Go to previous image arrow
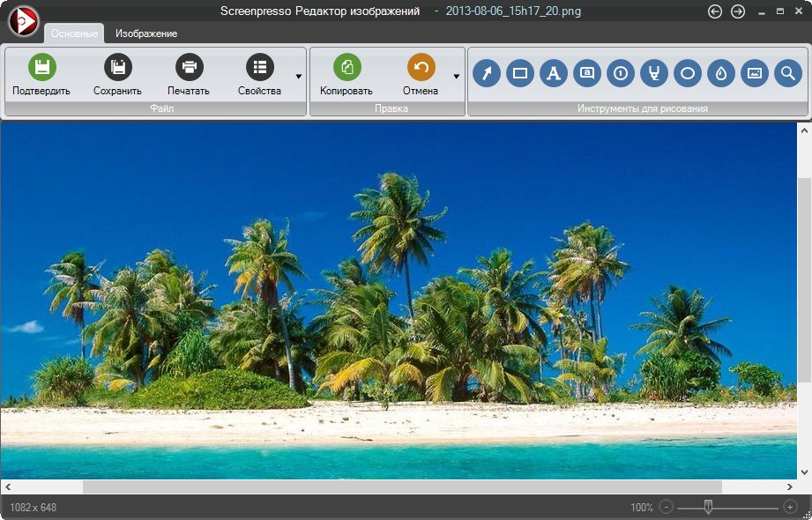 click(x=715, y=11)
